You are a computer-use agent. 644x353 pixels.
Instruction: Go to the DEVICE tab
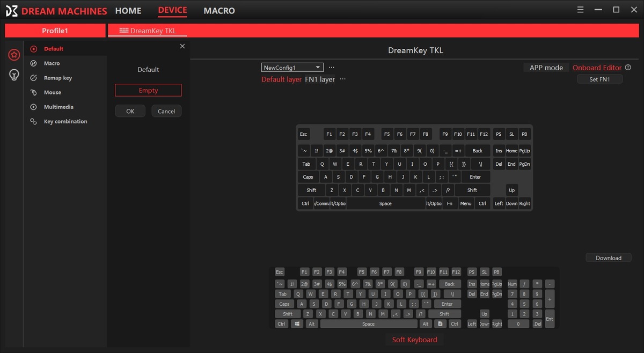click(x=173, y=10)
